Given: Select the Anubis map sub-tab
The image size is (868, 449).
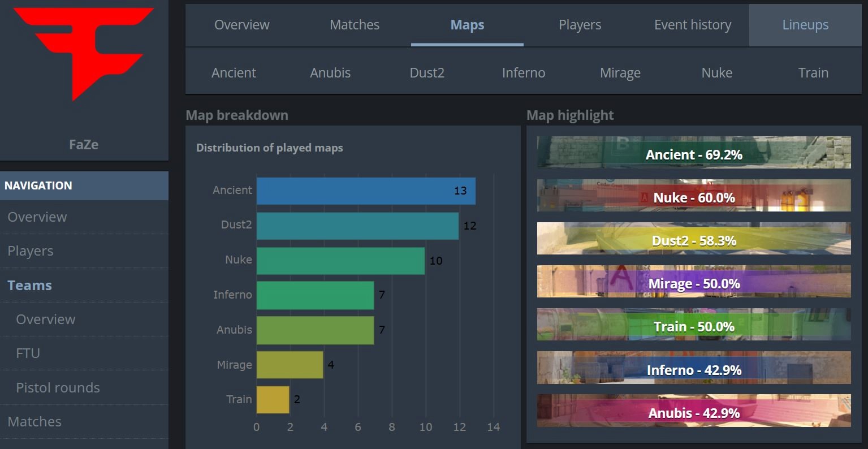Looking at the screenshot, I should 330,73.
